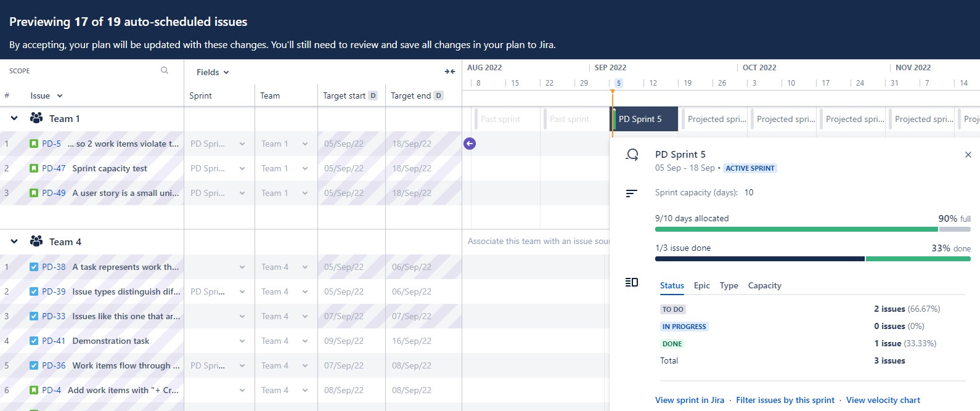Click the task checkbox icon for PD-41
The image size is (980, 411).
[34, 341]
